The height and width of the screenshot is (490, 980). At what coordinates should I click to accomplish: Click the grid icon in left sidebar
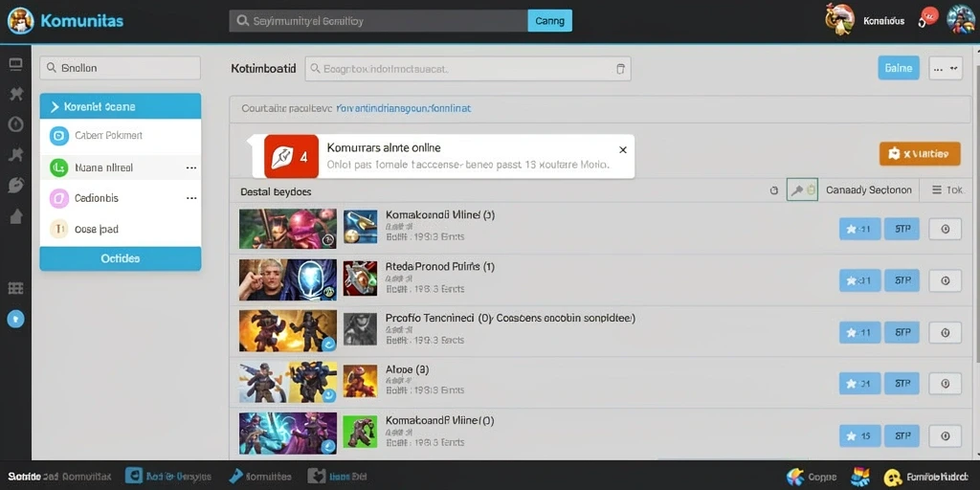[x=15, y=288]
